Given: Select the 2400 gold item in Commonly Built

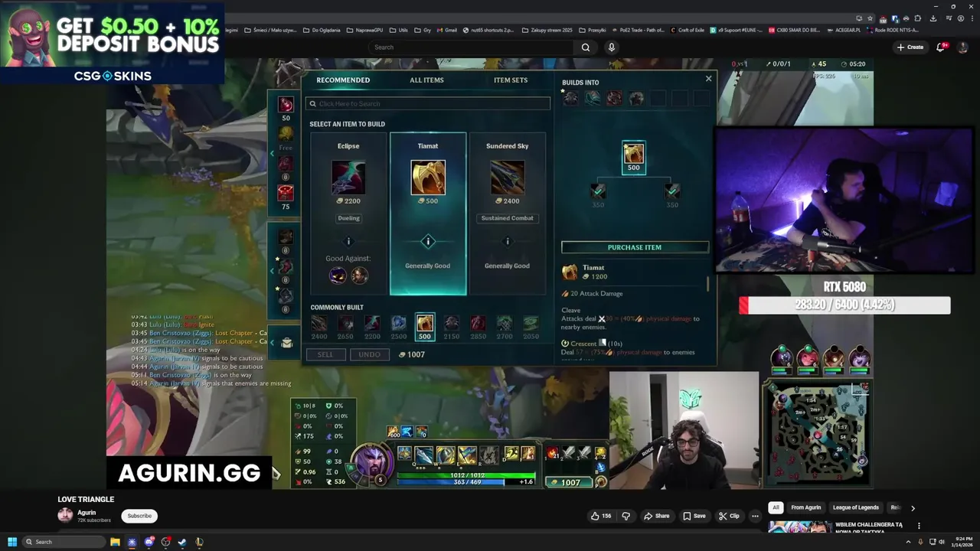Looking at the screenshot, I should click(x=319, y=324).
